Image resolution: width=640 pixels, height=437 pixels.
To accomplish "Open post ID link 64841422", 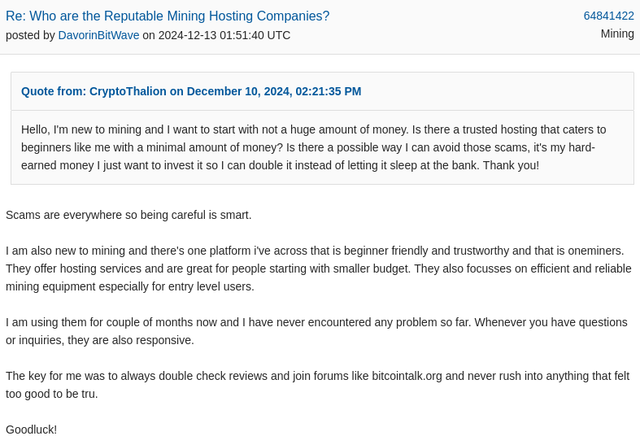I will coord(609,16).
